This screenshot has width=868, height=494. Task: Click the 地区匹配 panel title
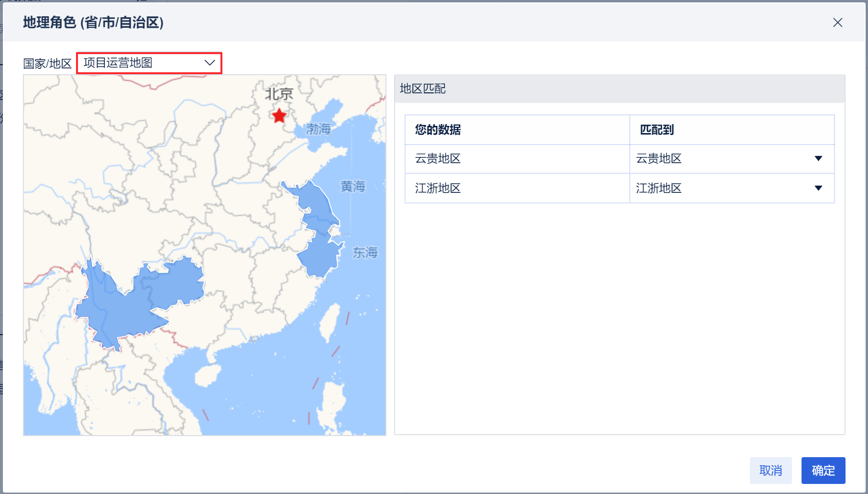tap(423, 89)
